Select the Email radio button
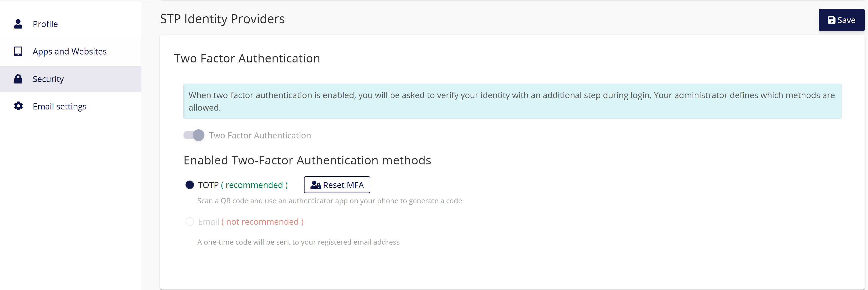 point(190,221)
